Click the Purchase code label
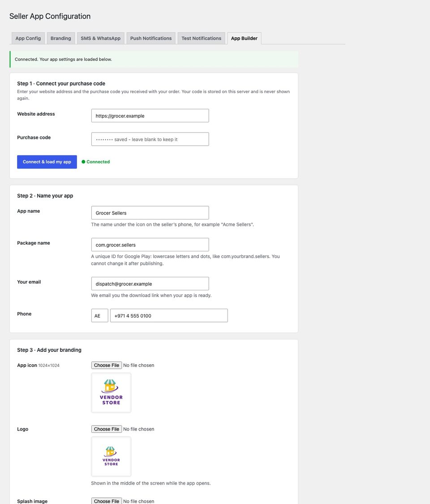 coord(34,137)
